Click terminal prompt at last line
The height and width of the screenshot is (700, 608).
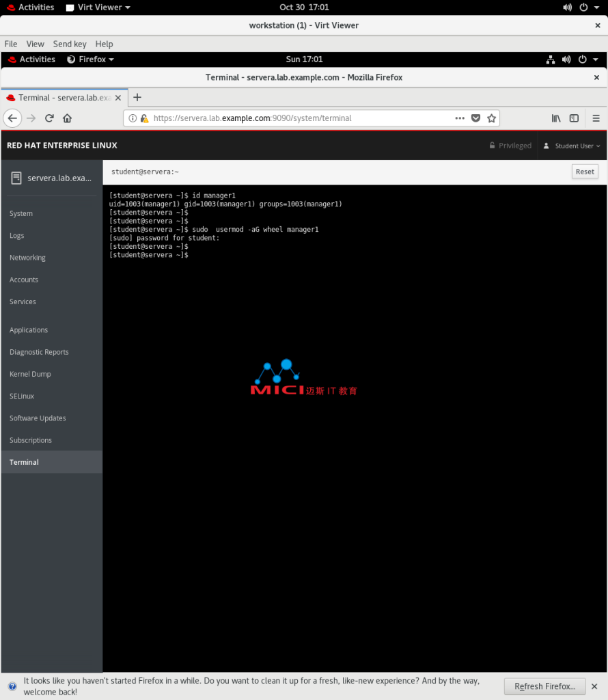[x=149, y=255]
